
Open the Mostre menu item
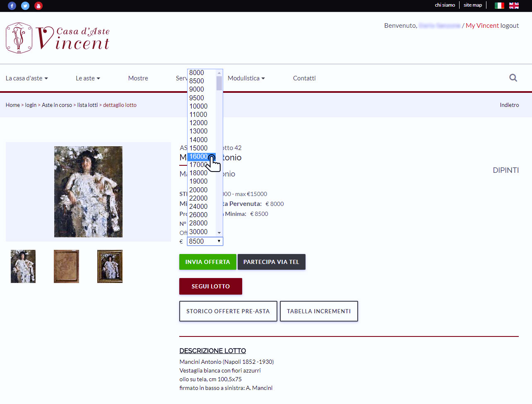pyautogui.click(x=138, y=78)
